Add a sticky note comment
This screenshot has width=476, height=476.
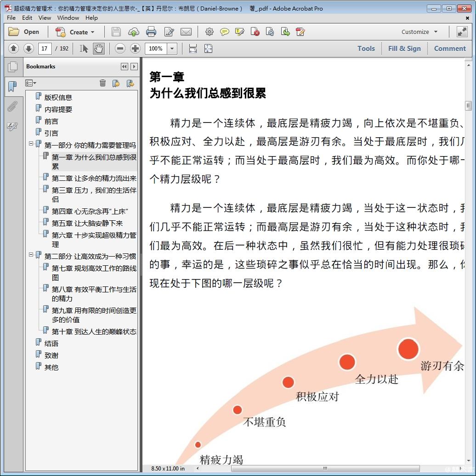pos(224,32)
